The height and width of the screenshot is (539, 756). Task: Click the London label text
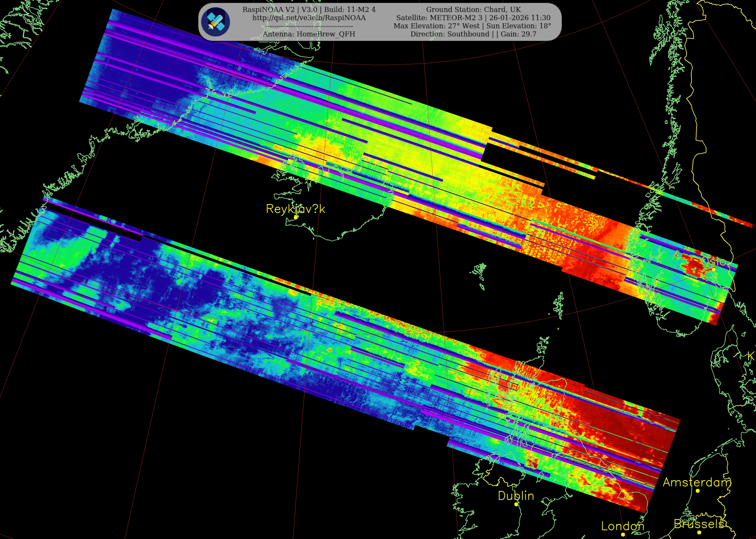click(623, 526)
